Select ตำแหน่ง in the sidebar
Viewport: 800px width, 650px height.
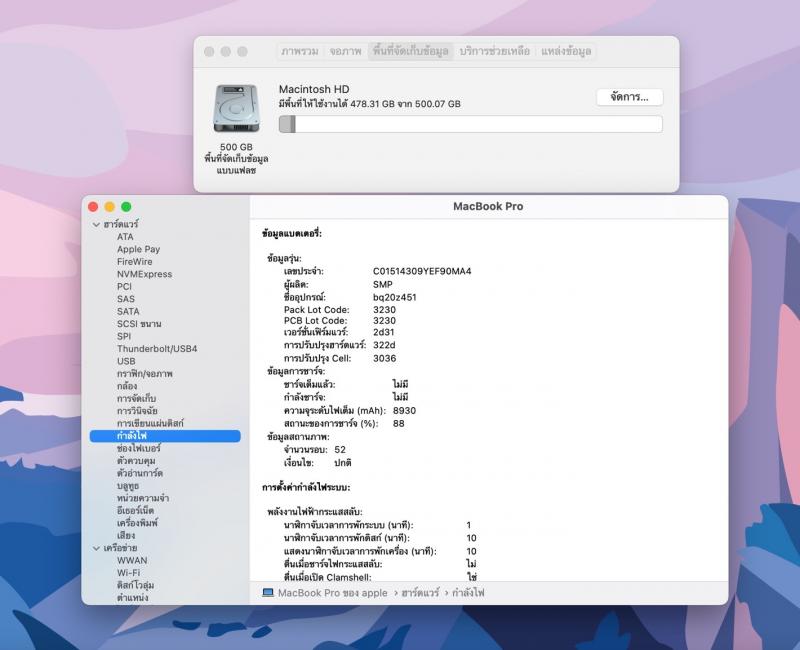pyautogui.click(x=132, y=597)
